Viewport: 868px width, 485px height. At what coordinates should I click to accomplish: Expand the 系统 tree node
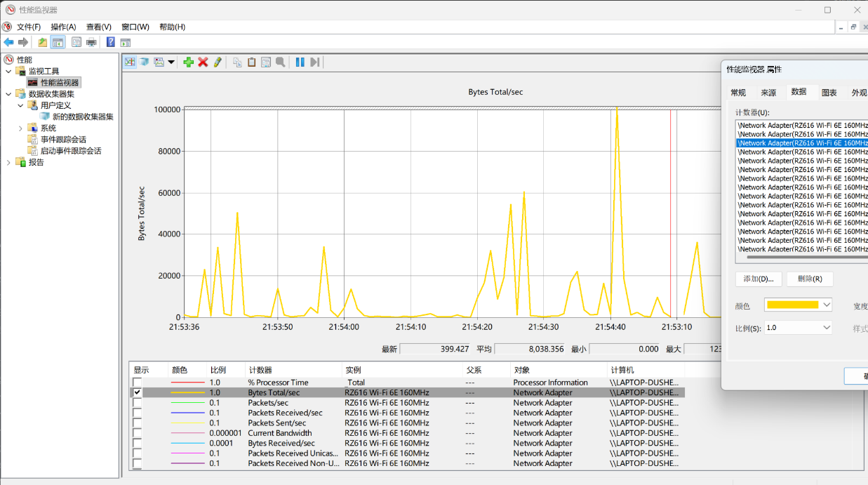pos(20,128)
